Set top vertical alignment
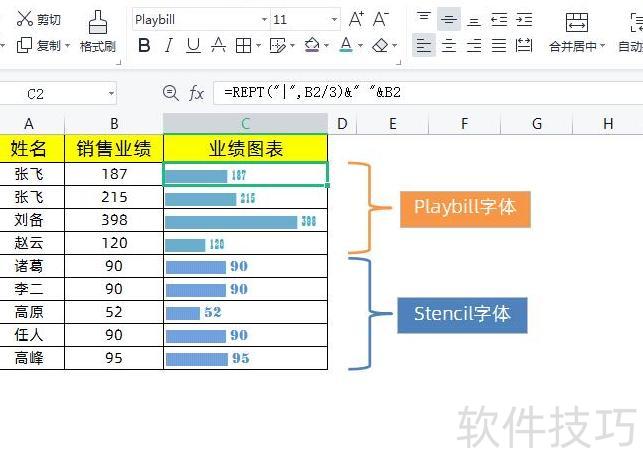Image resolution: width=643 pixels, height=475 pixels. (x=424, y=19)
